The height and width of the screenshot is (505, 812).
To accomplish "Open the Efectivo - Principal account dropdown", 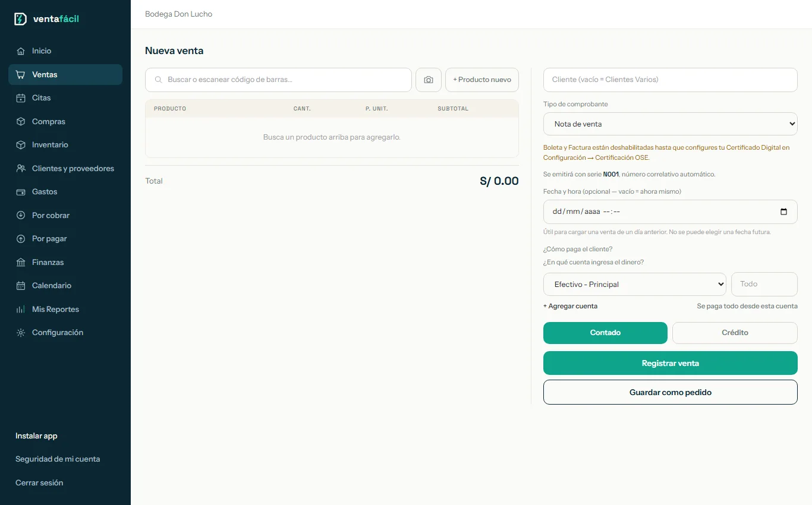I will 635,285.
